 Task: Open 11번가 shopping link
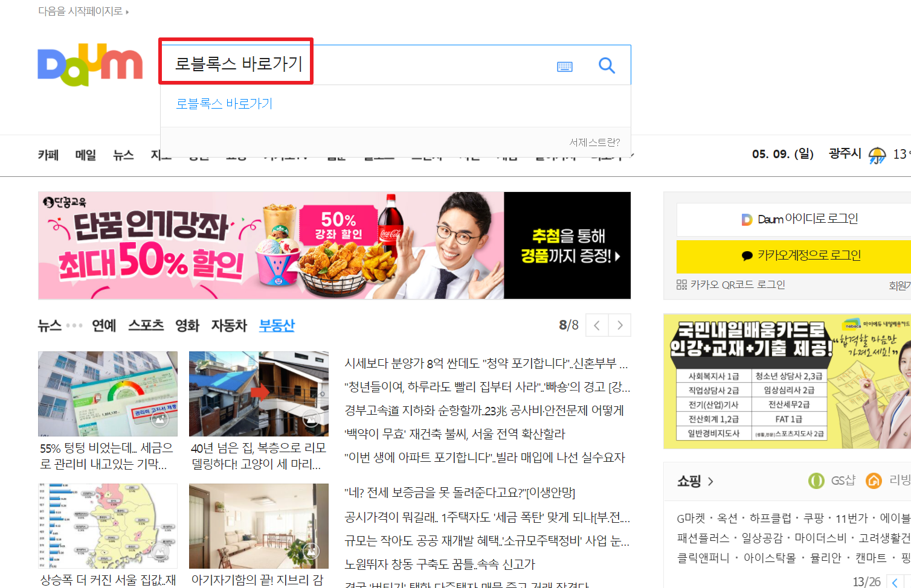(852, 518)
